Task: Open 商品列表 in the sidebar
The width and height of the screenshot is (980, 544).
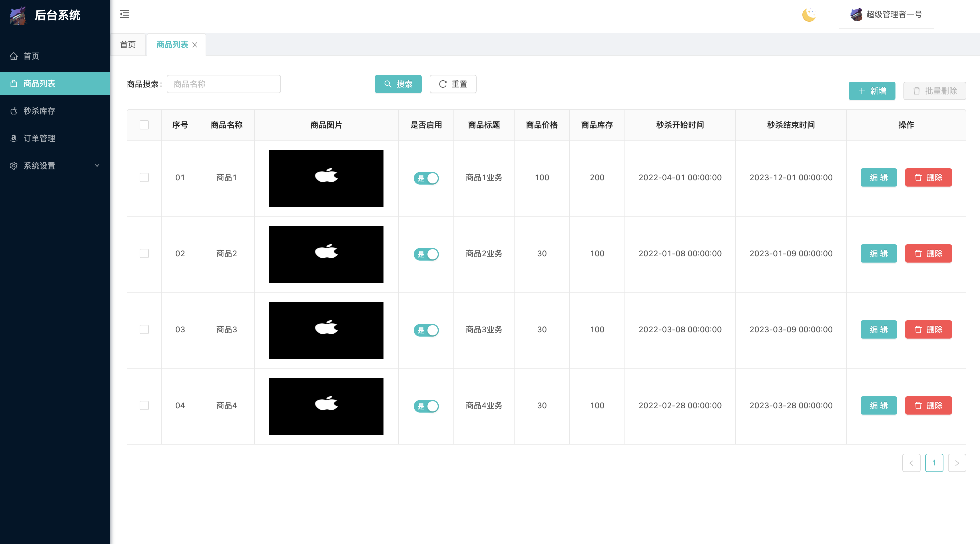Action: tap(55, 83)
